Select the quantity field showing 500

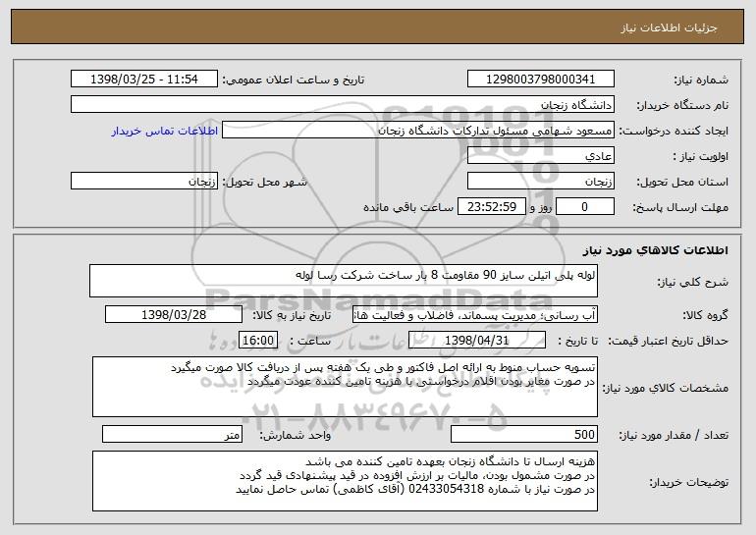tap(524, 434)
